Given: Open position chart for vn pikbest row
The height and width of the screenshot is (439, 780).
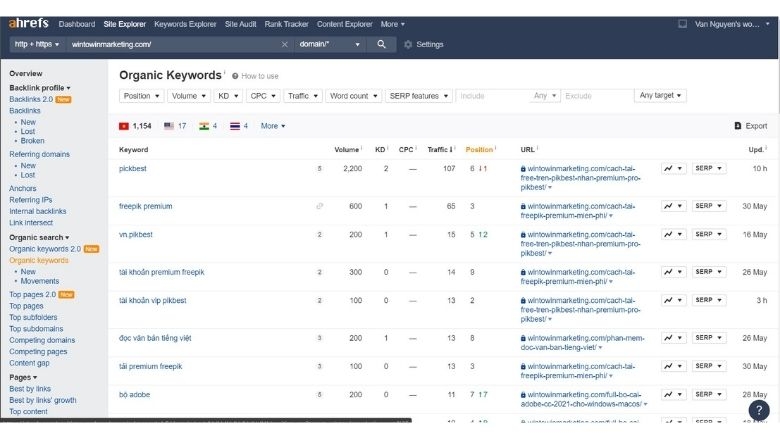Looking at the screenshot, I should 673,234.
